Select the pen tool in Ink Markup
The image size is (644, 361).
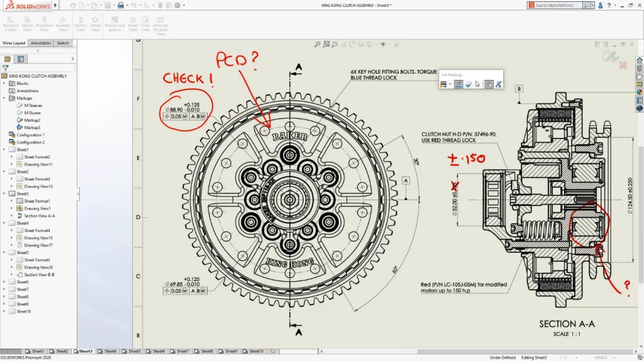point(458,84)
